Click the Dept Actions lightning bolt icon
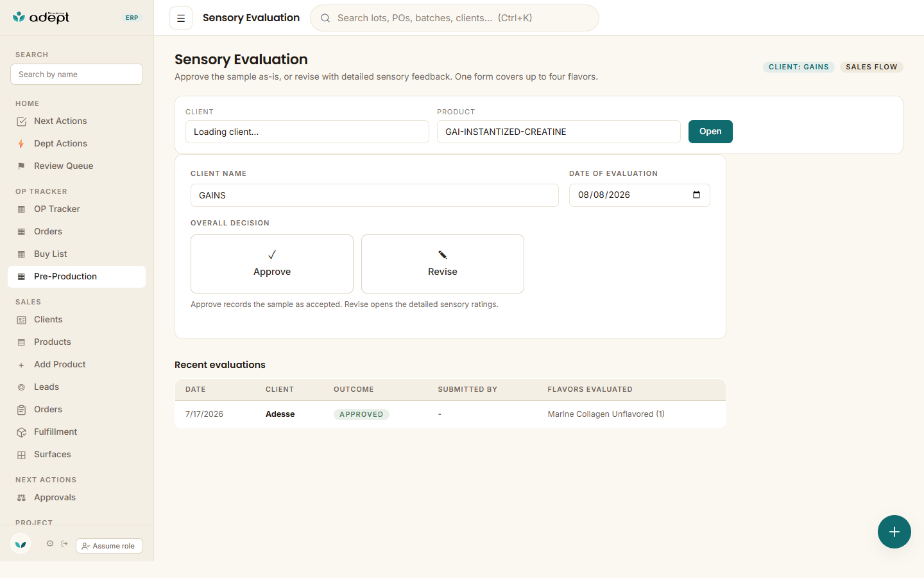 click(21, 144)
